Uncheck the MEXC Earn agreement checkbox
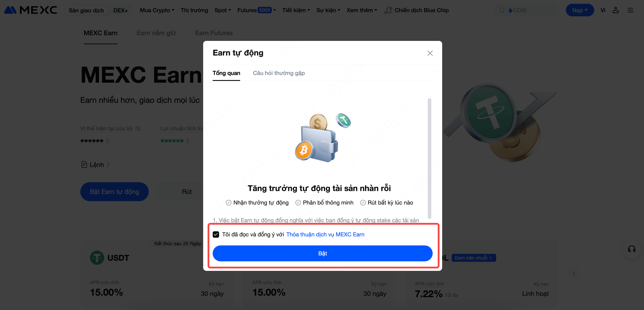 click(x=216, y=234)
